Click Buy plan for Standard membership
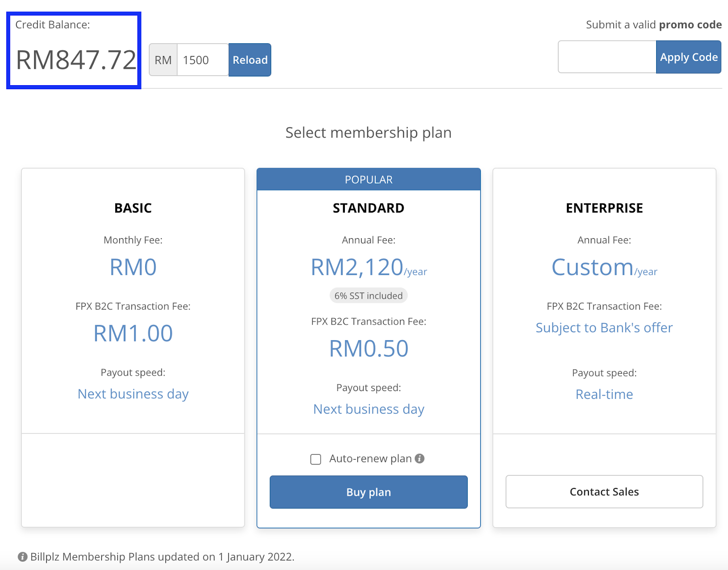 point(369,492)
